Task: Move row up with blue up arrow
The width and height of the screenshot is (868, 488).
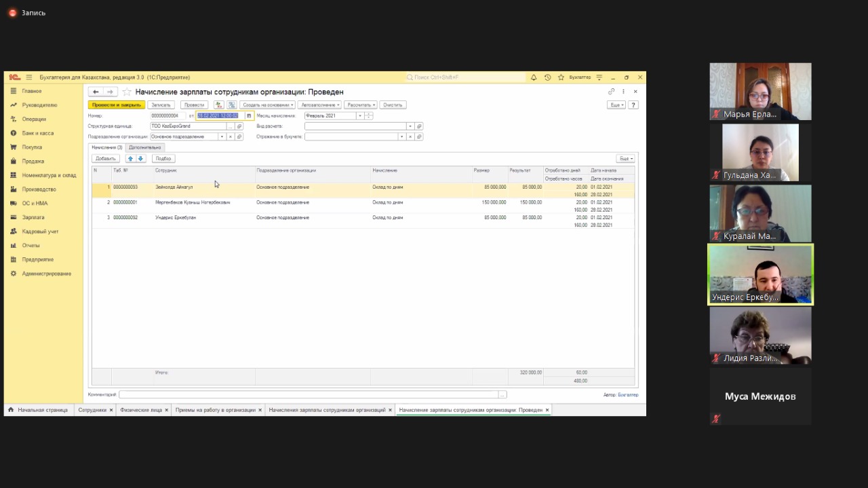Action: coord(131,158)
